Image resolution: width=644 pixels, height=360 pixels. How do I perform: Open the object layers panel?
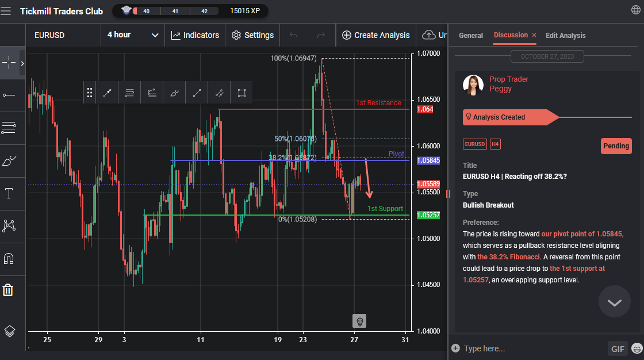(x=9, y=331)
